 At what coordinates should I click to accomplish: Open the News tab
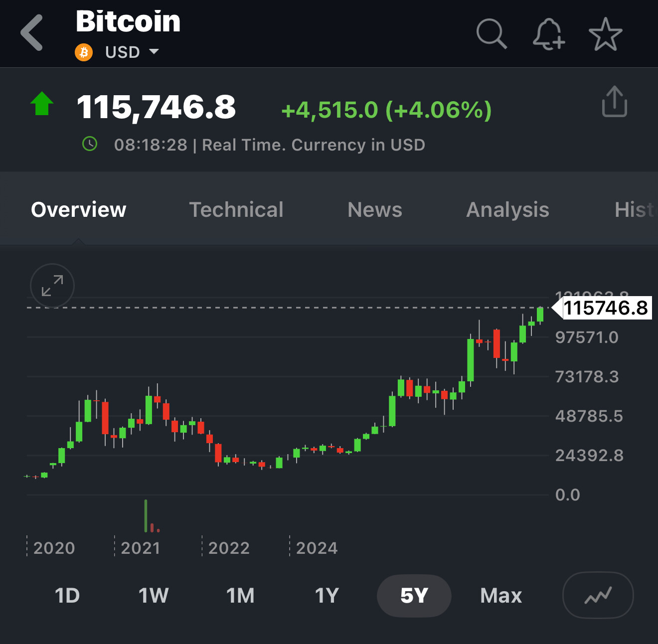tap(375, 210)
